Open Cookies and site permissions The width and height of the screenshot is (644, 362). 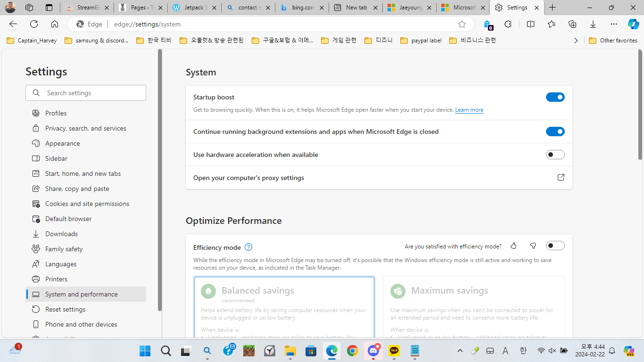(x=86, y=204)
